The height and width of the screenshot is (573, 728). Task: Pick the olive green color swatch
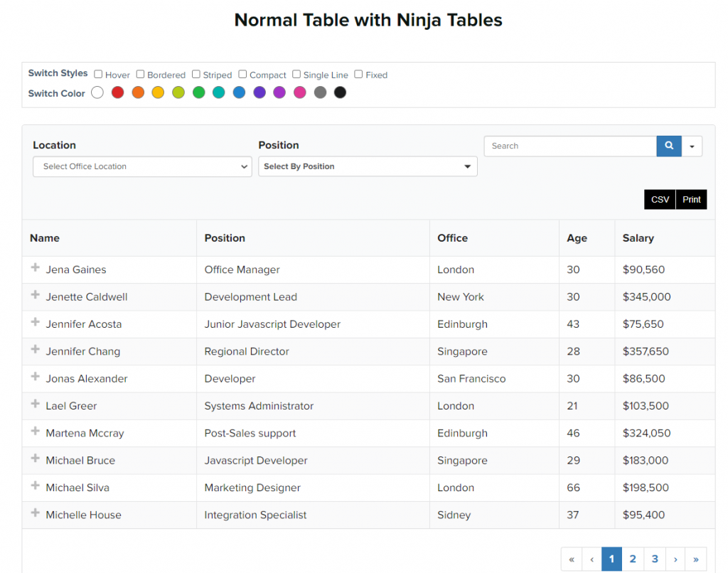tap(178, 92)
